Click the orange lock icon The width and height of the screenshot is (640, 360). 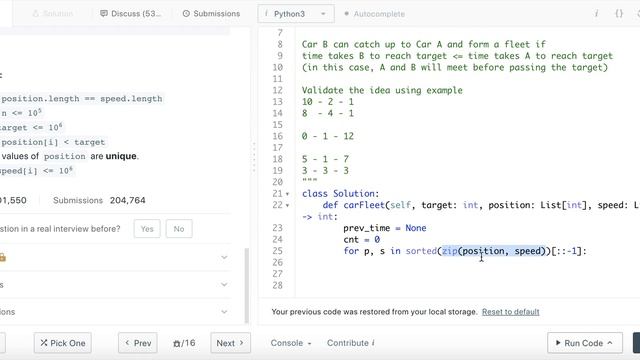[x=2, y=257]
